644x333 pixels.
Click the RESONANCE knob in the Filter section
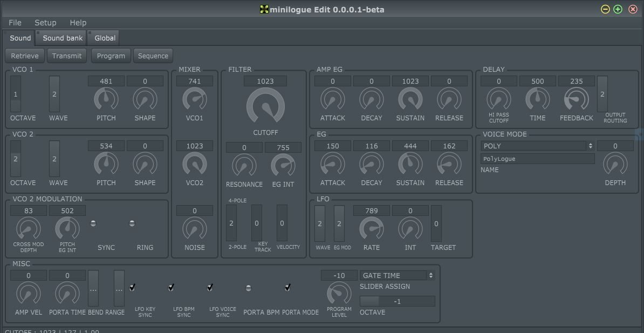(x=244, y=166)
